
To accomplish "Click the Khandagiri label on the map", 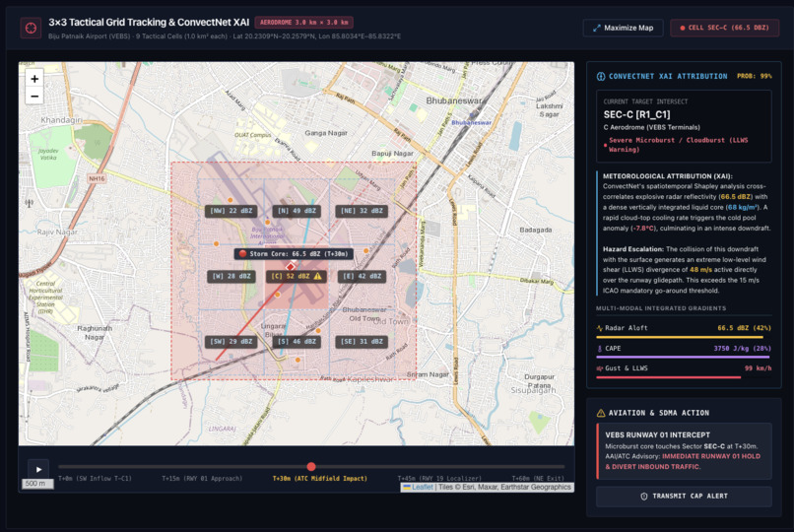I will pos(61,120).
